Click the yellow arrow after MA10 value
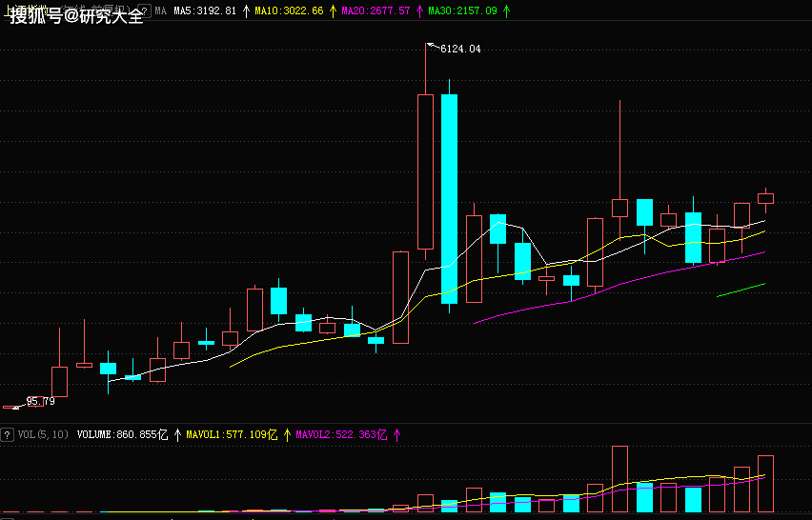This screenshot has width=812, height=520. point(333,10)
